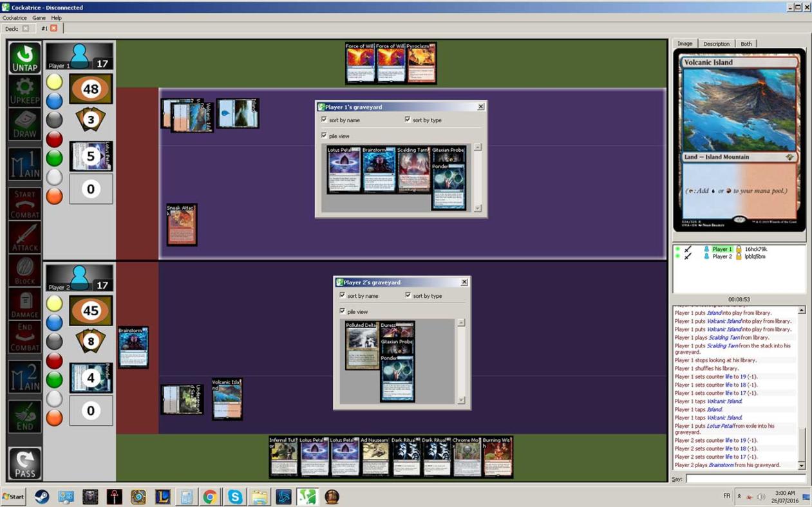Image resolution: width=812 pixels, height=507 pixels.
Task: Select the Untap phase button
Action: click(24, 58)
